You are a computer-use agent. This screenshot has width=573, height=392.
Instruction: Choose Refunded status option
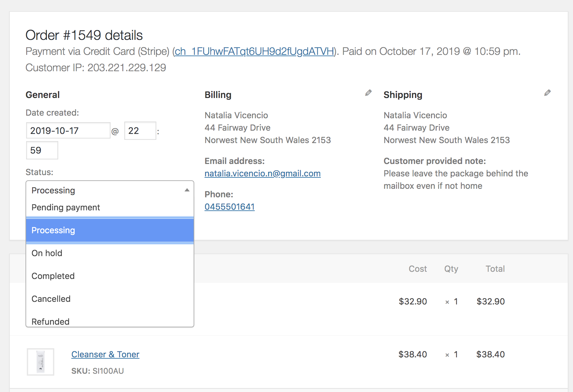tap(50, 321)
